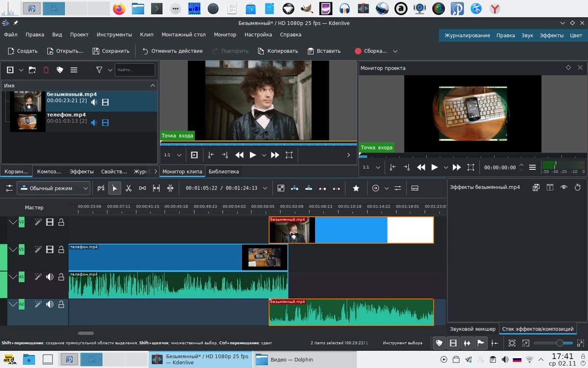Set zone out point in clip monitor
Screen dimensions: 588x368
coord(225,155)
